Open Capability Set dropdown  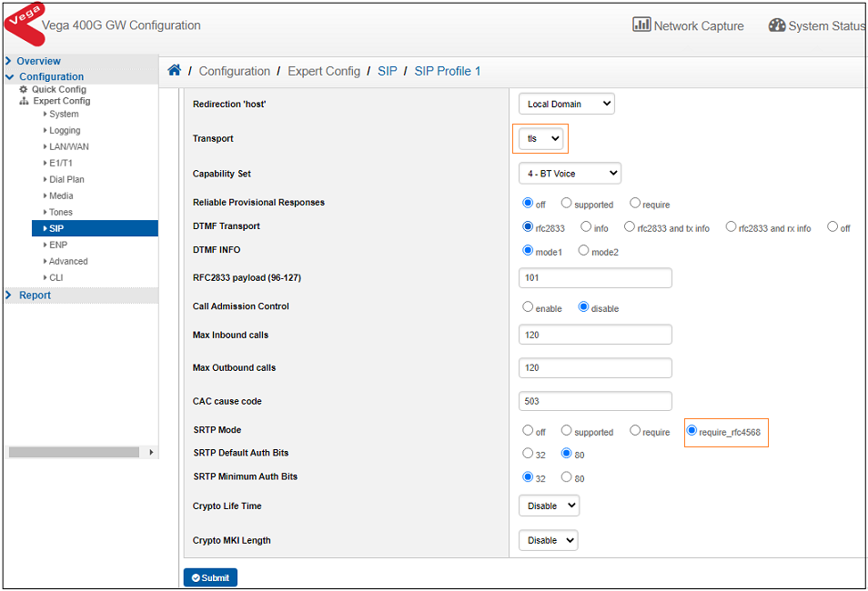pyautogui.click(x=570, y=173)
